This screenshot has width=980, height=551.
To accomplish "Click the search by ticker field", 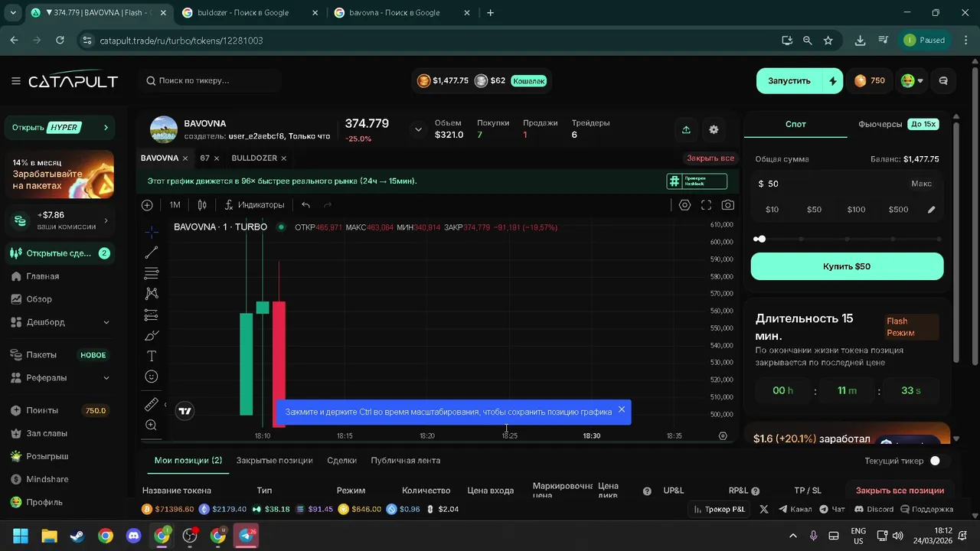I will pos(210,80).
